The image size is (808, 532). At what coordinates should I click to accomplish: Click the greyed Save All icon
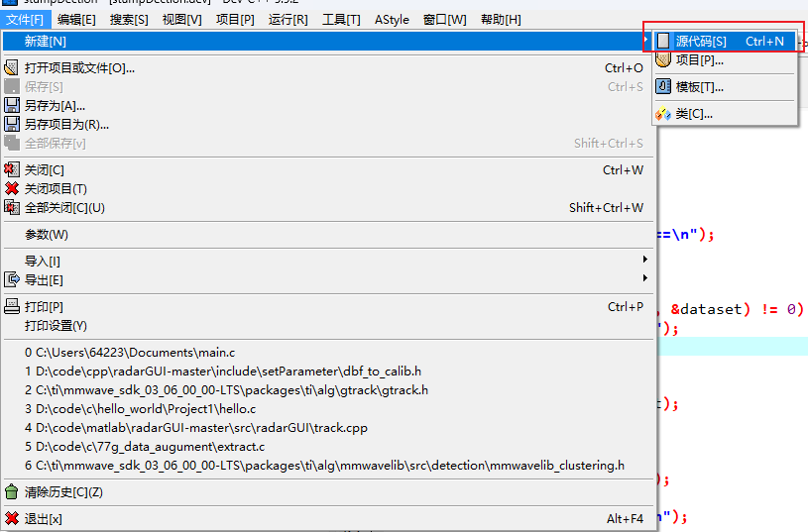click(x=11, y=143)
